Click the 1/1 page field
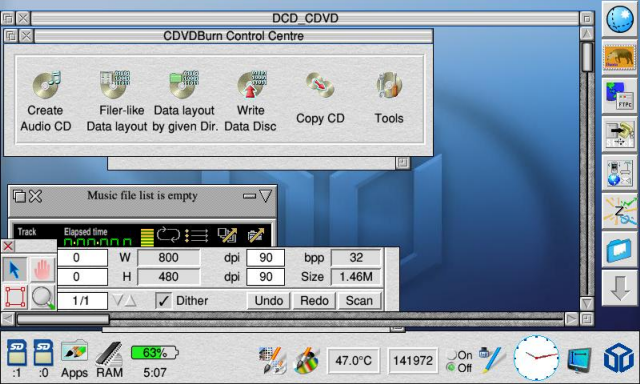 (82, 301)
